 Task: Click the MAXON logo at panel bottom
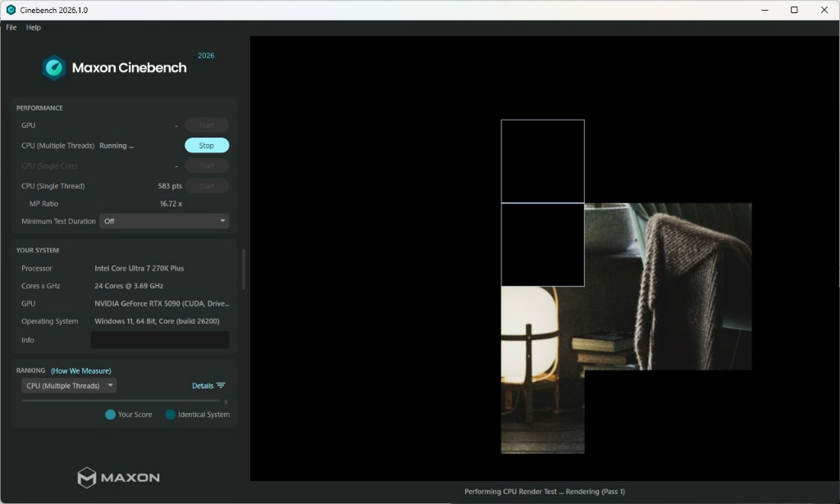pos(118,477)
